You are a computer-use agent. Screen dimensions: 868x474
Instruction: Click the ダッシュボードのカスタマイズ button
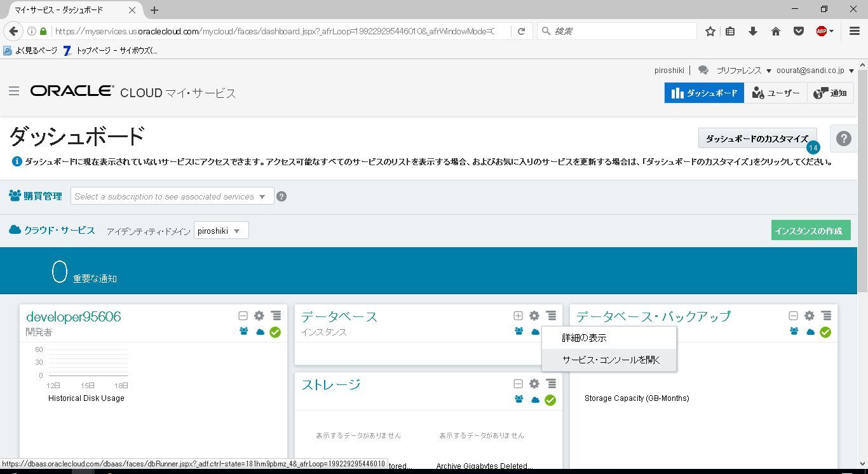tap(757, 139)
